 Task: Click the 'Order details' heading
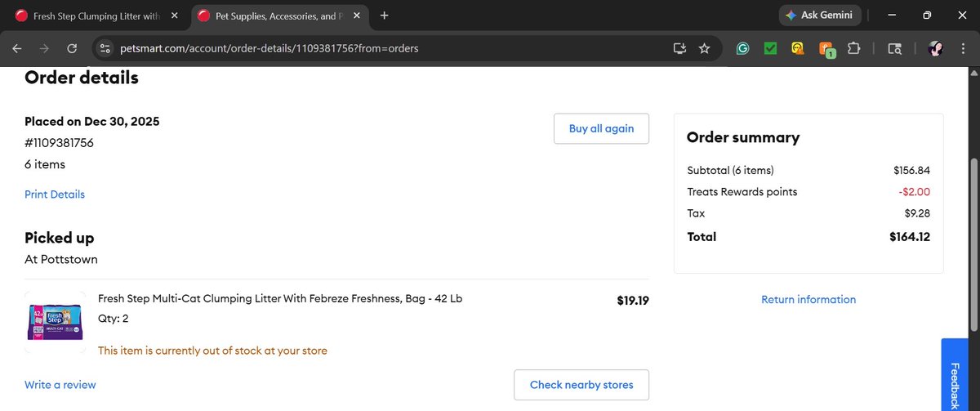click(x=82, y=78)
